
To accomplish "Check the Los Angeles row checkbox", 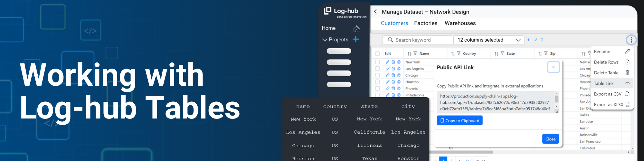I will pyautogui.click(x=377, y=69).
